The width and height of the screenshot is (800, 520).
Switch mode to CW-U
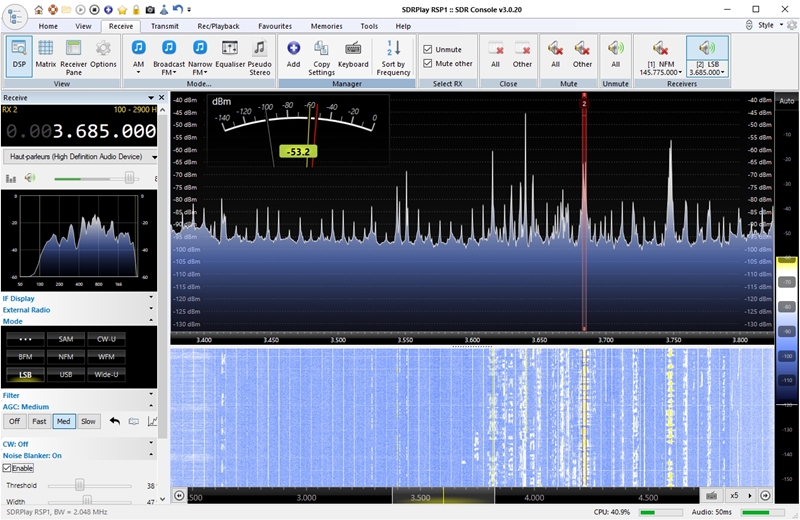[x=106, y=339]
